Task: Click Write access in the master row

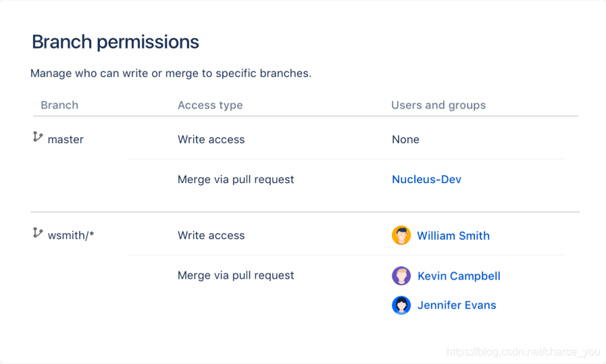Action: tap(211, 140)
